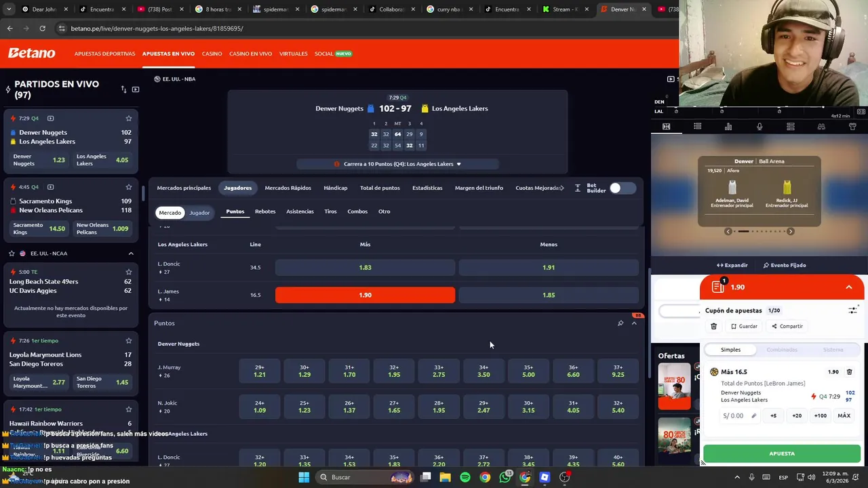Open the court tracker view icon
Viewport: 868px width, 488px height.
[x=666, y=127]
